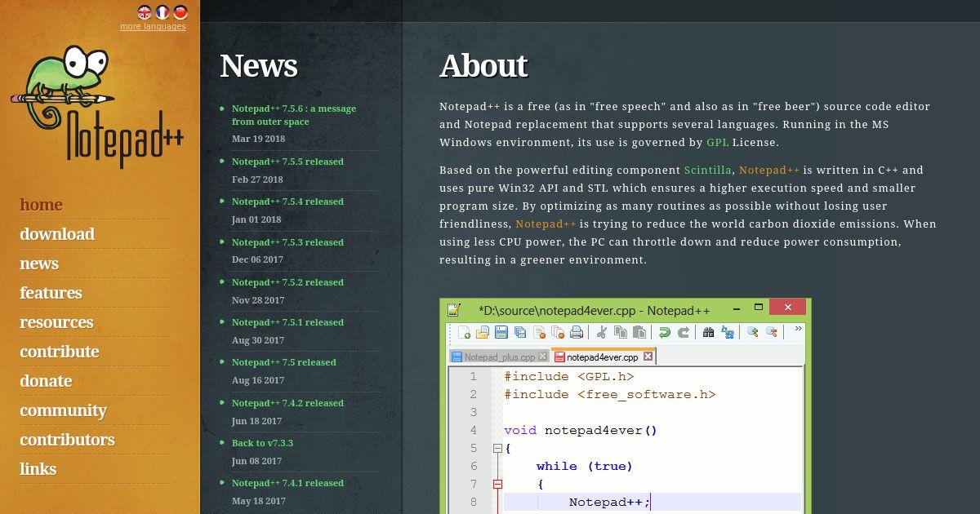The height and width of the screenshot is (514, 980).
Task: Click the Replace icon in editor toolbar
Action: (x=727, y=332)
